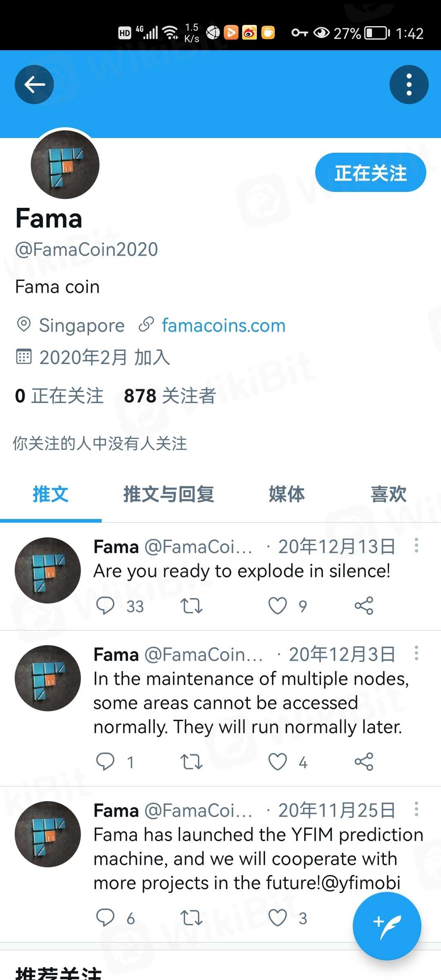Like the 'explode in silence' tweet

coord(278,606)
